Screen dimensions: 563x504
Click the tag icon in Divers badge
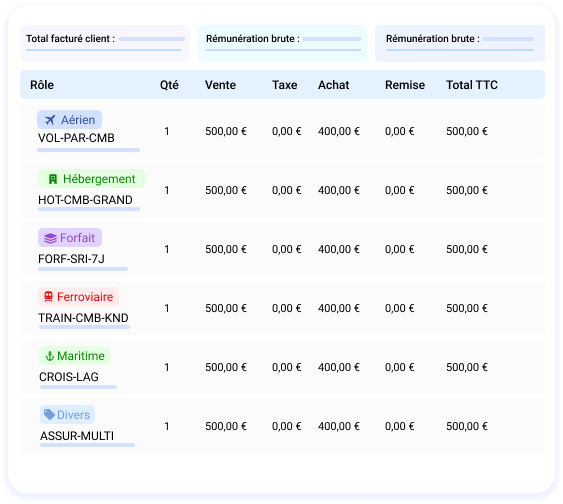coord(49,415)
